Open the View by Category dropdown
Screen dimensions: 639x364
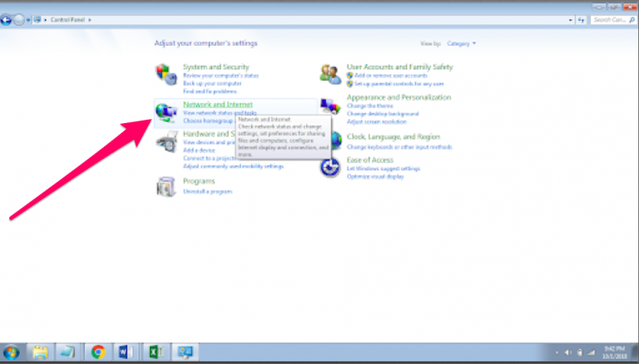461,43
